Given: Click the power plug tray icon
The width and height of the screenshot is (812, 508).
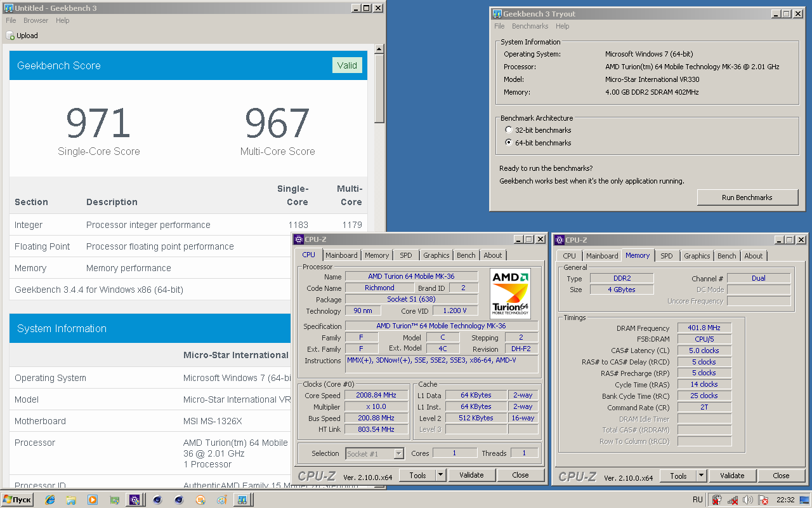Looking at the screenshot, I should coord(716,500).
